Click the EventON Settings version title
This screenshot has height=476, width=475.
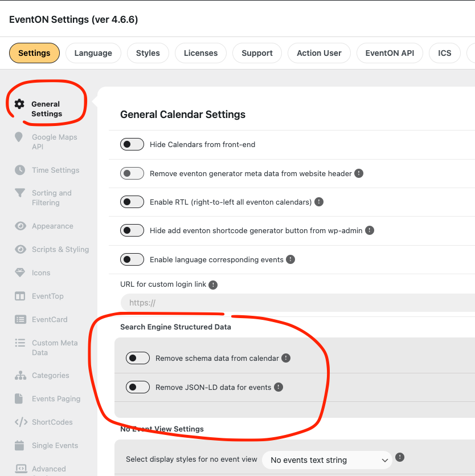pyautogui.click(x=73, y=19)
